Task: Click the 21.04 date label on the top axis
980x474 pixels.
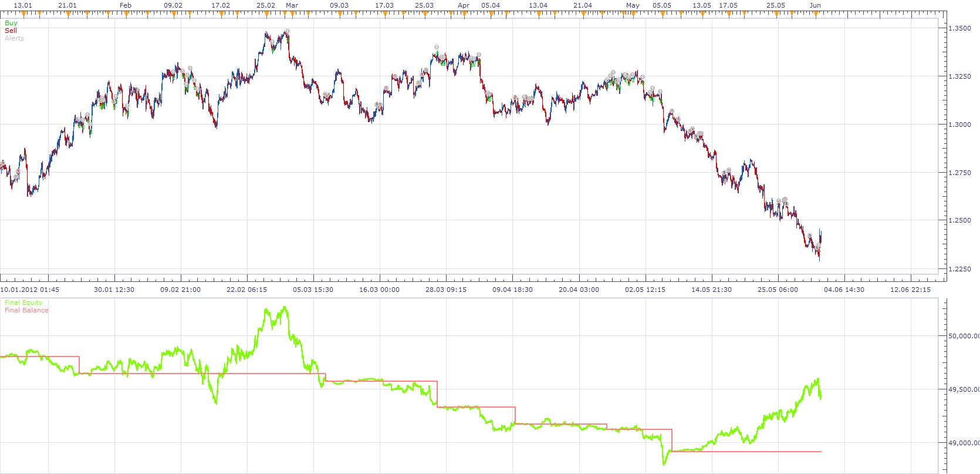Action: coord(583,5)
